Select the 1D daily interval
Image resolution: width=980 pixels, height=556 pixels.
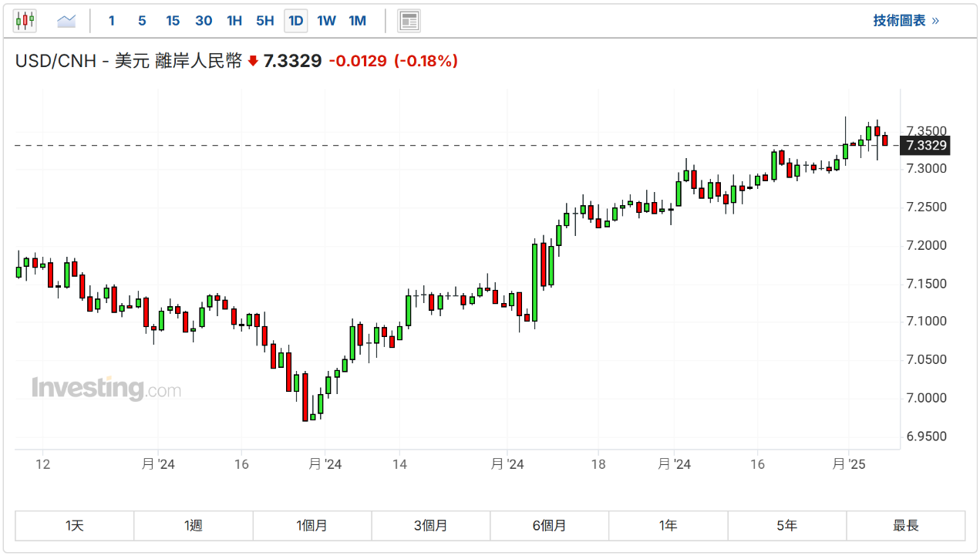(295, 21)
